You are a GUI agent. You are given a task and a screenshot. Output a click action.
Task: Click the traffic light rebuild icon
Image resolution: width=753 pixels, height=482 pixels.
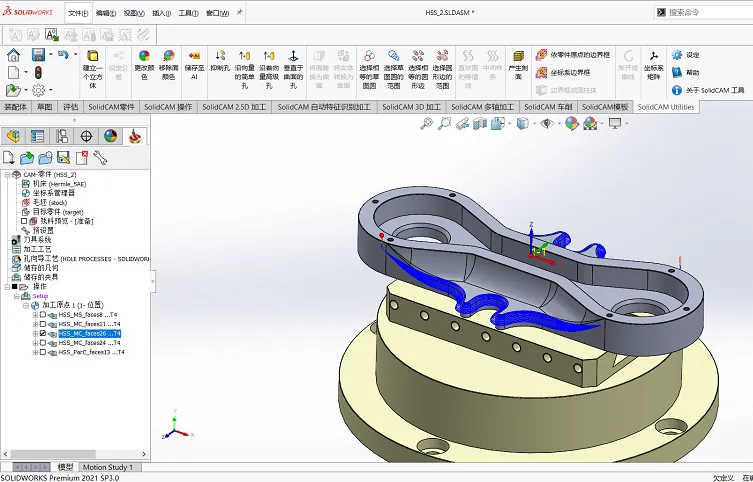(38, 73)
